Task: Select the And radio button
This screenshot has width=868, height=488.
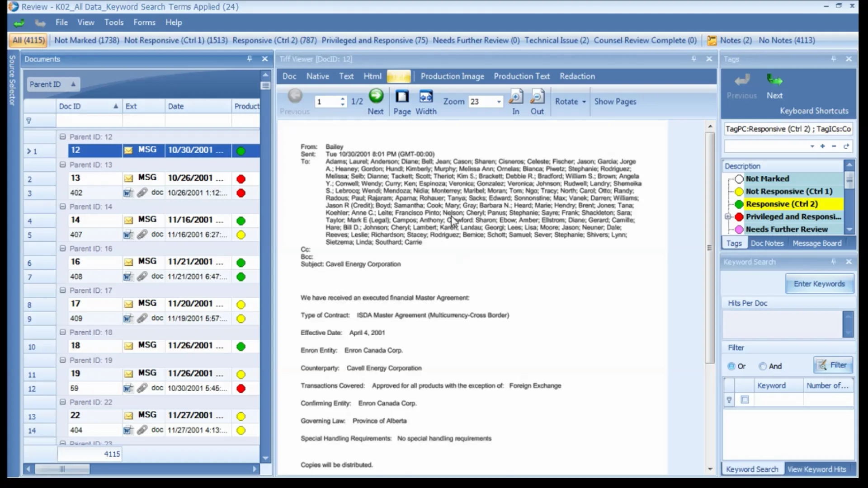Action: click(763, 366)
